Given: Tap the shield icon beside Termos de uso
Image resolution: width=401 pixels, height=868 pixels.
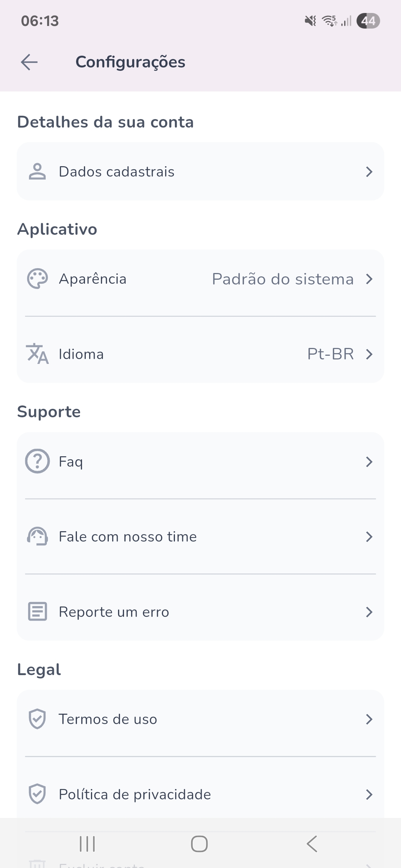Looking at the screenshot, I should tap(37, 719).
